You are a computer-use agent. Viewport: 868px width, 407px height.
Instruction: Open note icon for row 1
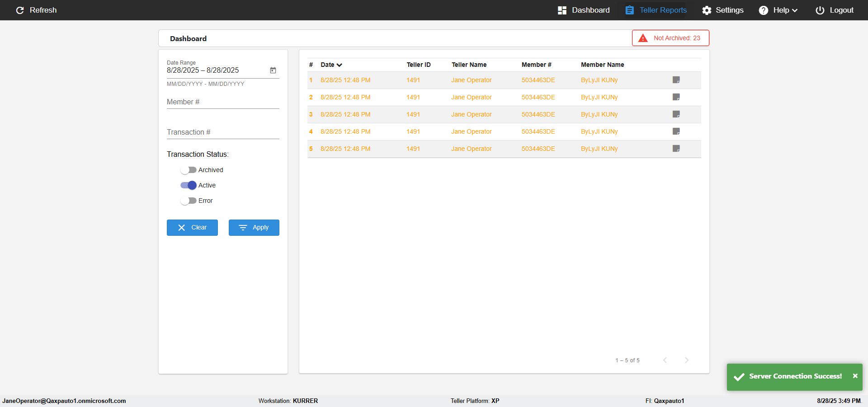click(x=676, y=80)
